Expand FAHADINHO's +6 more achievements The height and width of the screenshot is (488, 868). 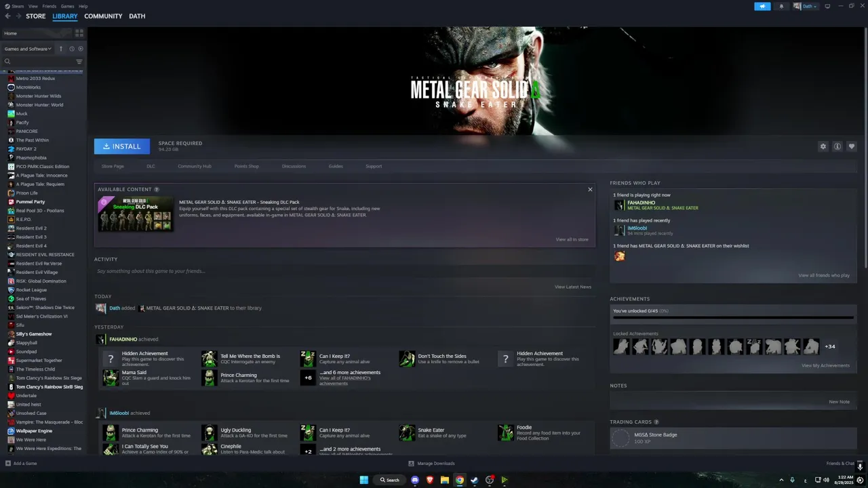tap(308, 378)
